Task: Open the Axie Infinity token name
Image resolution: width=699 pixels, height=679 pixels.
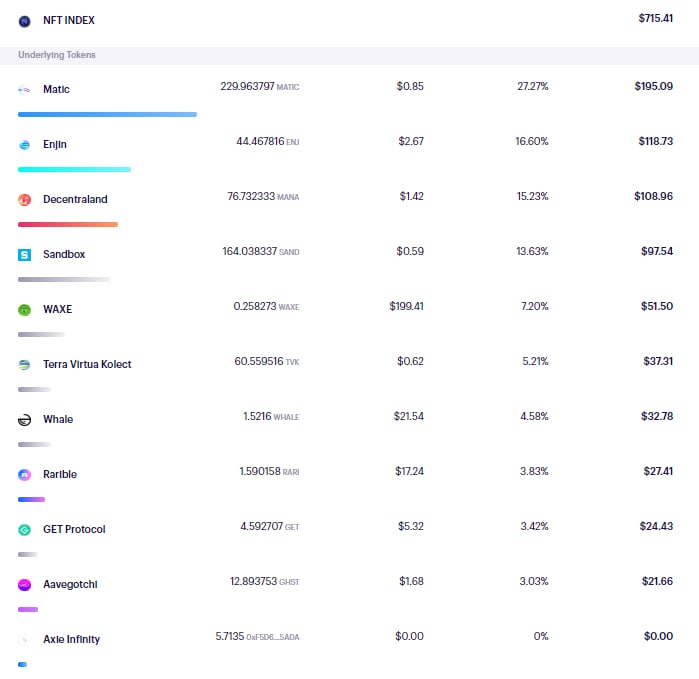Action: click(x=71, y=639)
